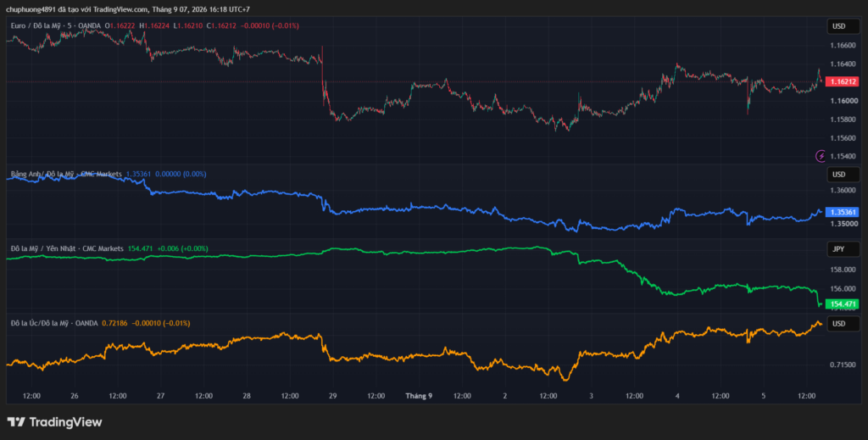Open the USD selector on Australian dollar pane

coord(843,323)
